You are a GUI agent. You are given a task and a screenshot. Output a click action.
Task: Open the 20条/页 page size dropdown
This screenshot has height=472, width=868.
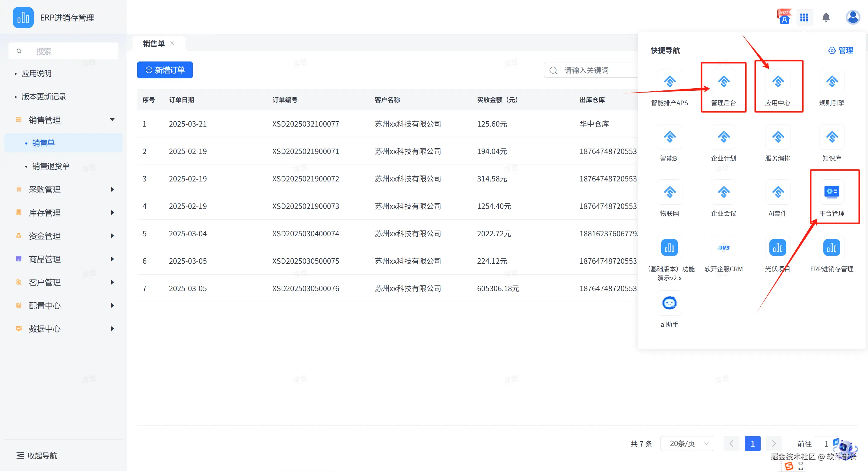(686, 443)
